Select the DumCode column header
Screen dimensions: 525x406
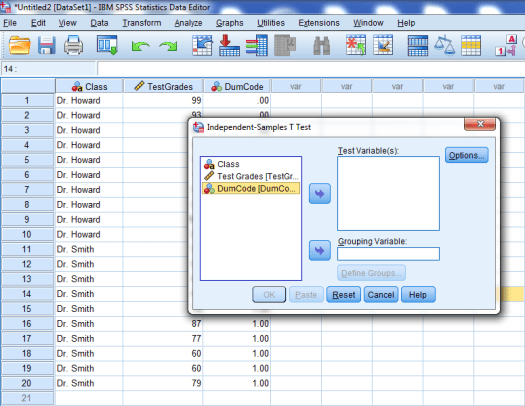click(237, 87)
